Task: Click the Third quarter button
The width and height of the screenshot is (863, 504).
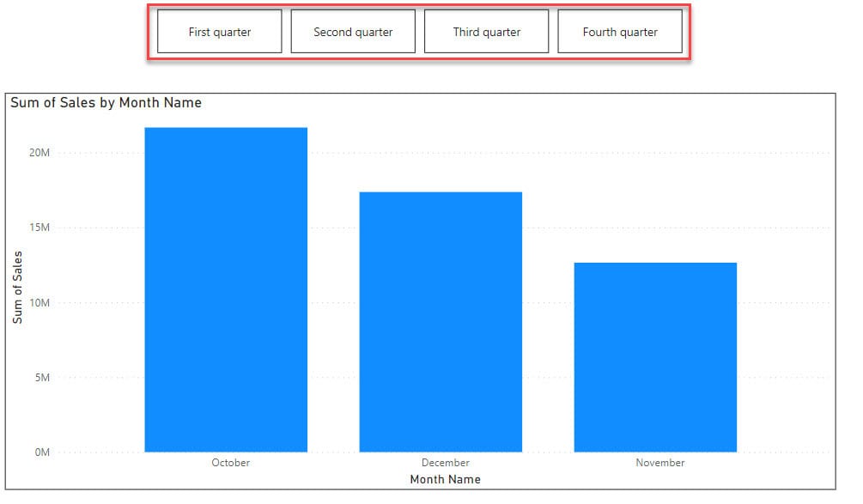Action: click(x=487, y=32)
